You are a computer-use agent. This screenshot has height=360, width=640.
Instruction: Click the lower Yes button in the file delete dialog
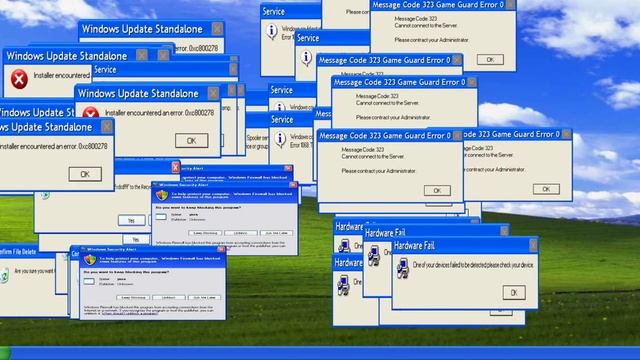pos(136,239)
